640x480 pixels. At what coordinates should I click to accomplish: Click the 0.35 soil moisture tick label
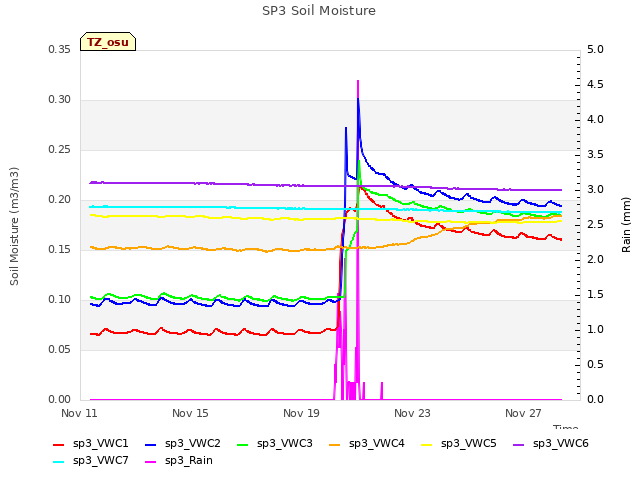60,49
